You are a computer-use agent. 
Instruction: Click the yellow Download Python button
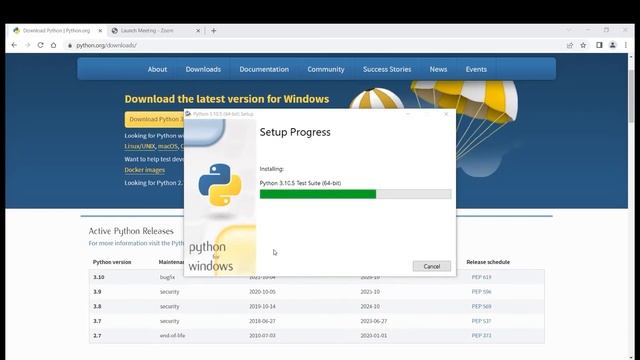[x=154, y=119]
